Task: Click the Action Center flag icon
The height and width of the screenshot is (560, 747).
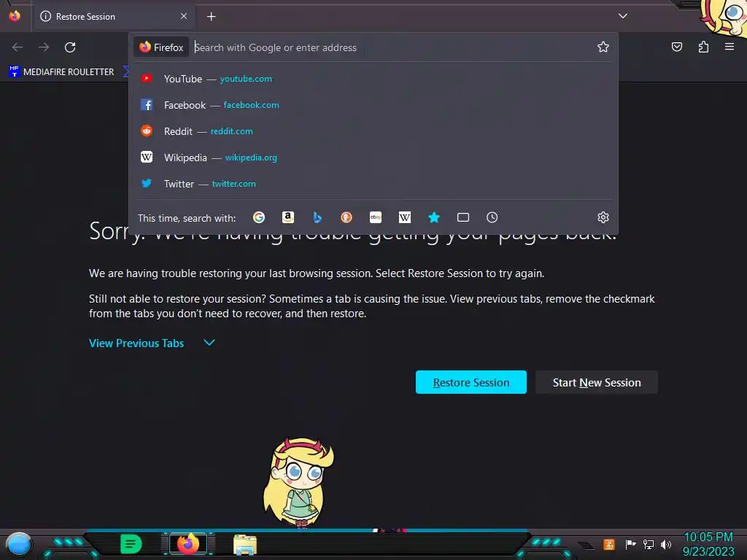Action: click(x=631, y=544)
